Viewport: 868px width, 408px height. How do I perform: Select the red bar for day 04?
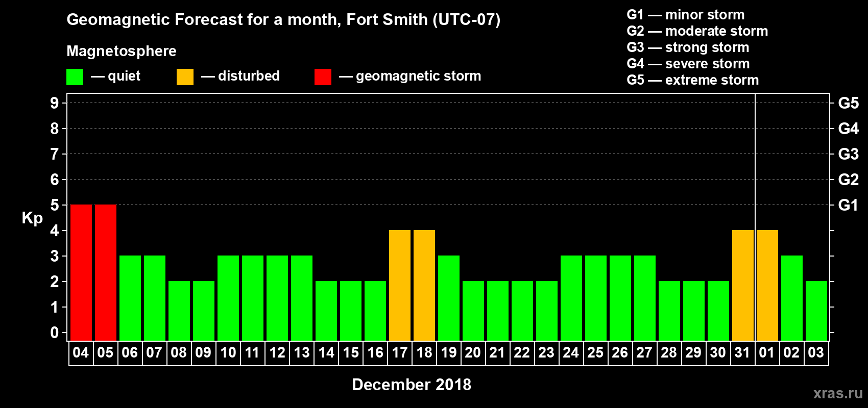(x=81, y=273)
